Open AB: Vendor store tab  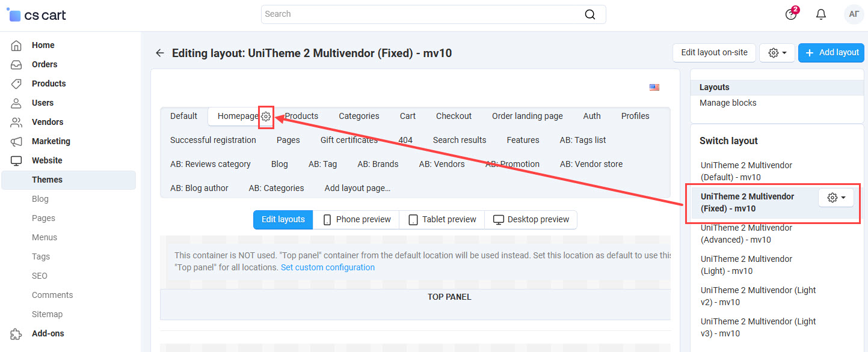click(x=591, y=164)
